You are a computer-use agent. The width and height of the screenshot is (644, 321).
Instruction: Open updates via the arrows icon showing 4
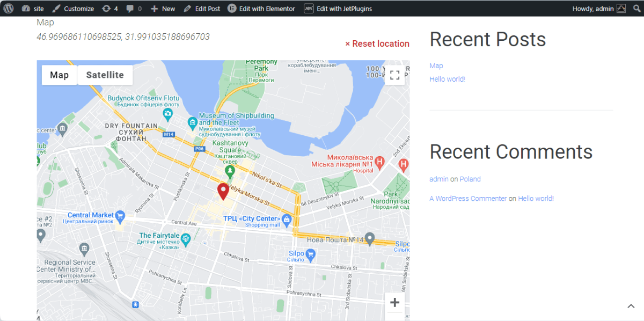click(108, 8)
